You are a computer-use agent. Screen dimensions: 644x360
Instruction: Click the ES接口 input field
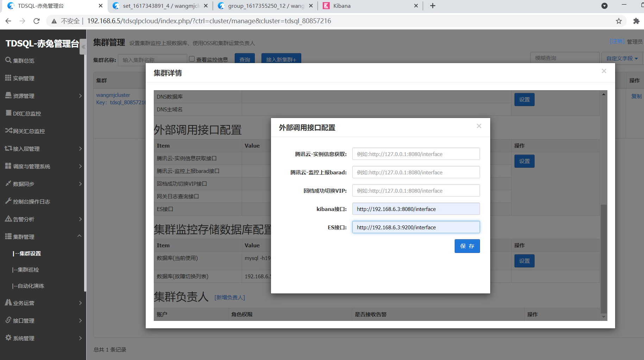(x=416, y=227)
